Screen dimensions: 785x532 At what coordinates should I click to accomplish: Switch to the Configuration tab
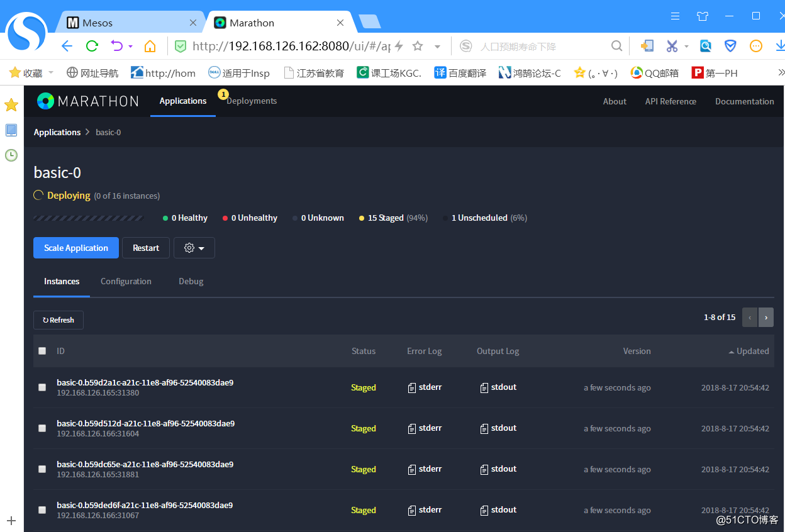126,282
